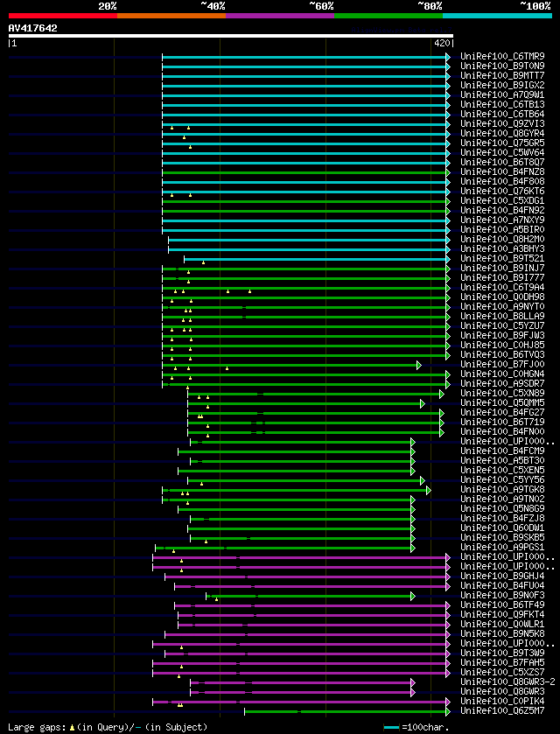
Task: Select the UniRef100_B9N0F3 label
Action: click(502, 596)
